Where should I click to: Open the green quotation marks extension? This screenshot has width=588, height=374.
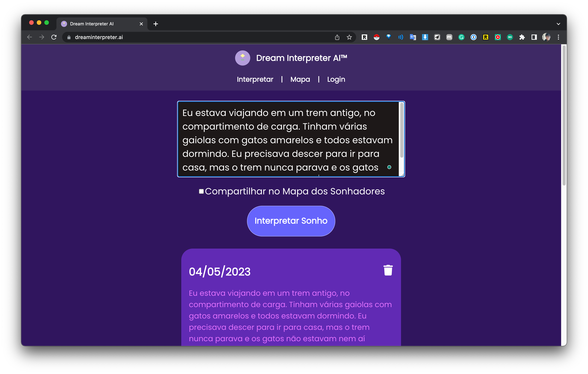pyautogui.click(x=510, y=37)
